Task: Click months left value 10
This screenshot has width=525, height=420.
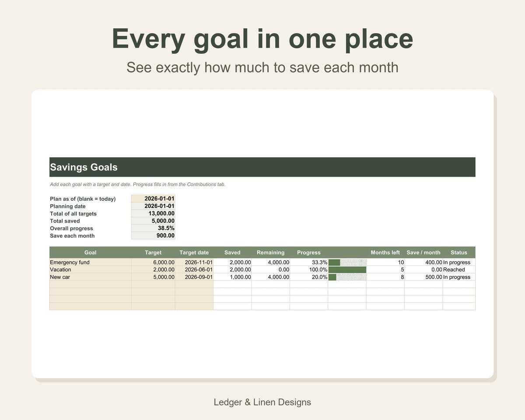Action: [385, 262]
